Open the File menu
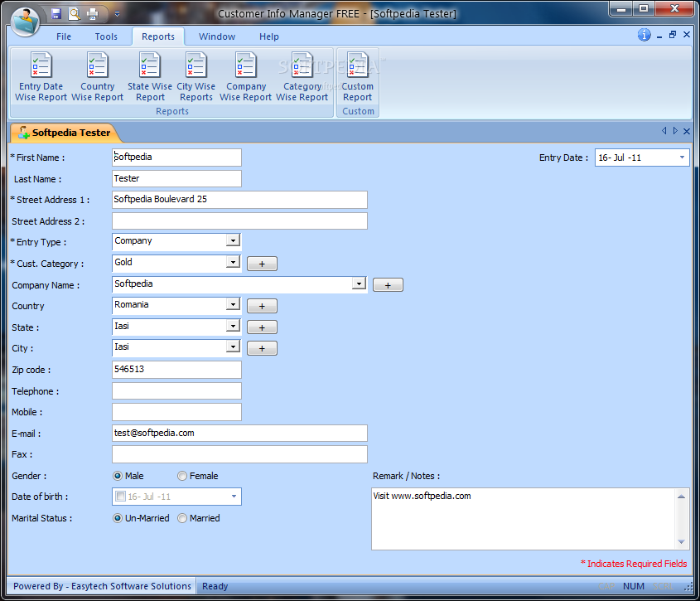The height and width of the screenshot is (601, 700). point(64,36)
